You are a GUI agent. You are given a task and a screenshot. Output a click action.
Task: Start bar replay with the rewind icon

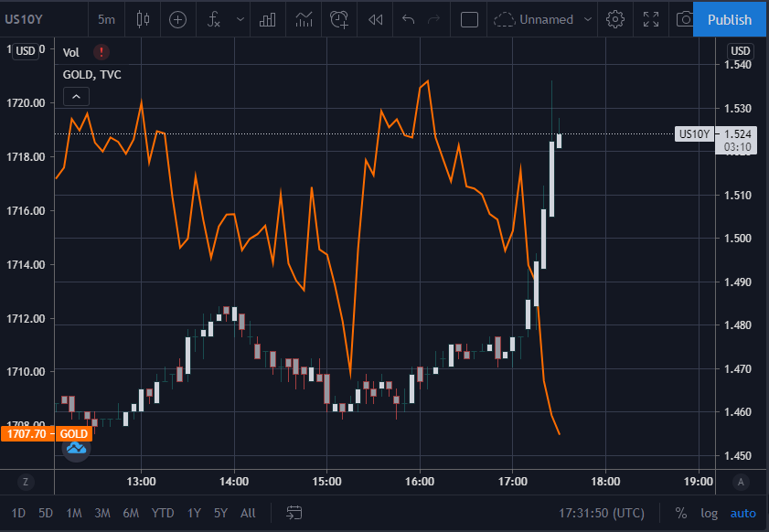[376, 19]
